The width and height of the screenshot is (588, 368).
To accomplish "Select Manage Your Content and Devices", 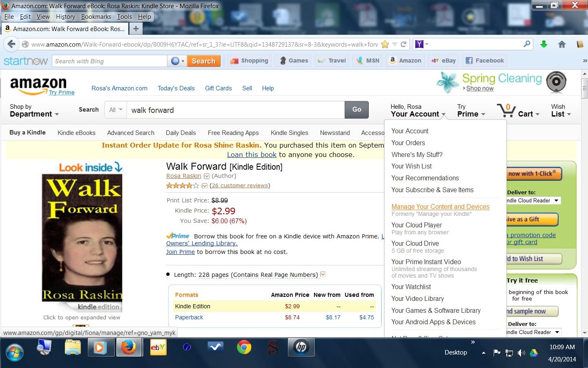I will (x=441, y=207).
